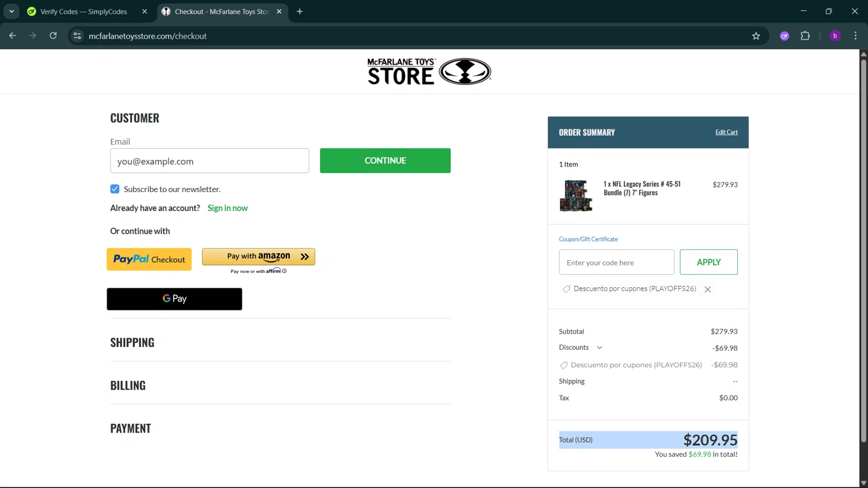
Task: Go back to the previous page
Action: click(13, 36)
